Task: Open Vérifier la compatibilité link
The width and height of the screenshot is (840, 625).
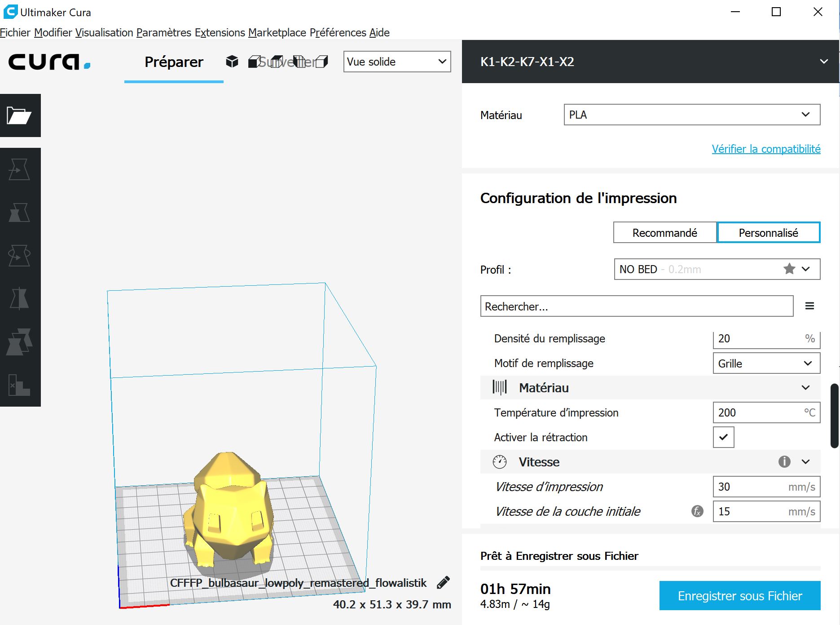Action: pyautogui.click(x=766, y=149)
